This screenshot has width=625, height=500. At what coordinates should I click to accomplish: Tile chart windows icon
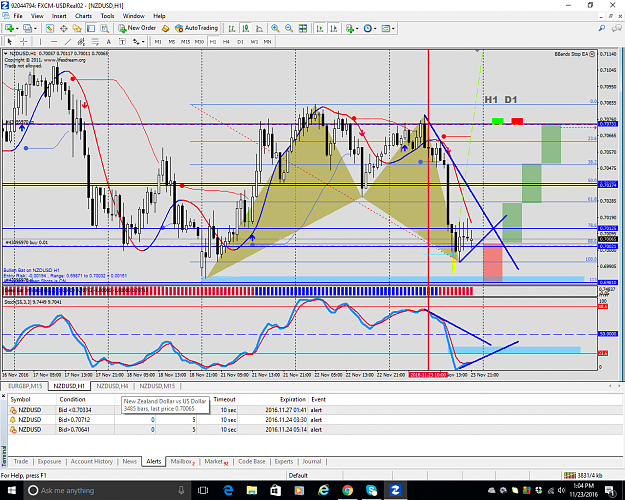pos(303,28)
